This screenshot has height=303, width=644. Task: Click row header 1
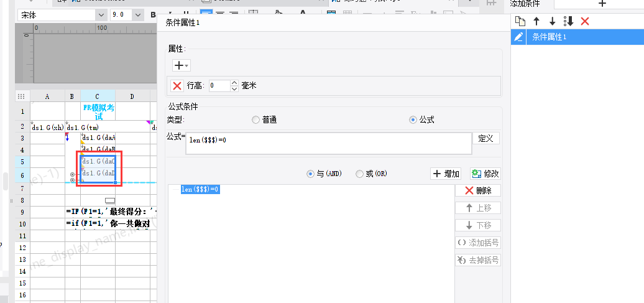[22, 111]
